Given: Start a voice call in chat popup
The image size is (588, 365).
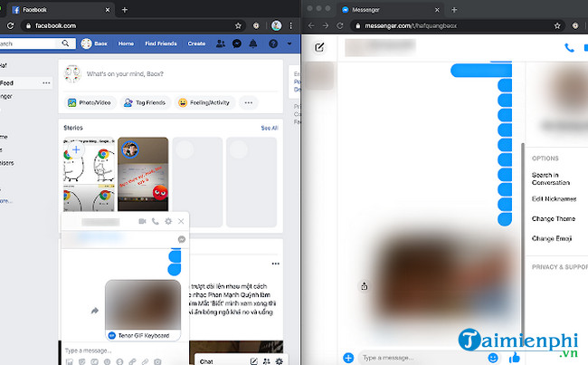Looking at the screenshot, I should [x=156, y=221].
